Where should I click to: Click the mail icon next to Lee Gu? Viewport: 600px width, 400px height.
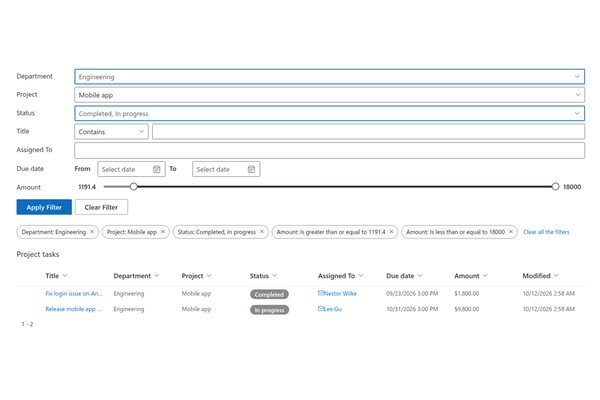coord(321,309)
